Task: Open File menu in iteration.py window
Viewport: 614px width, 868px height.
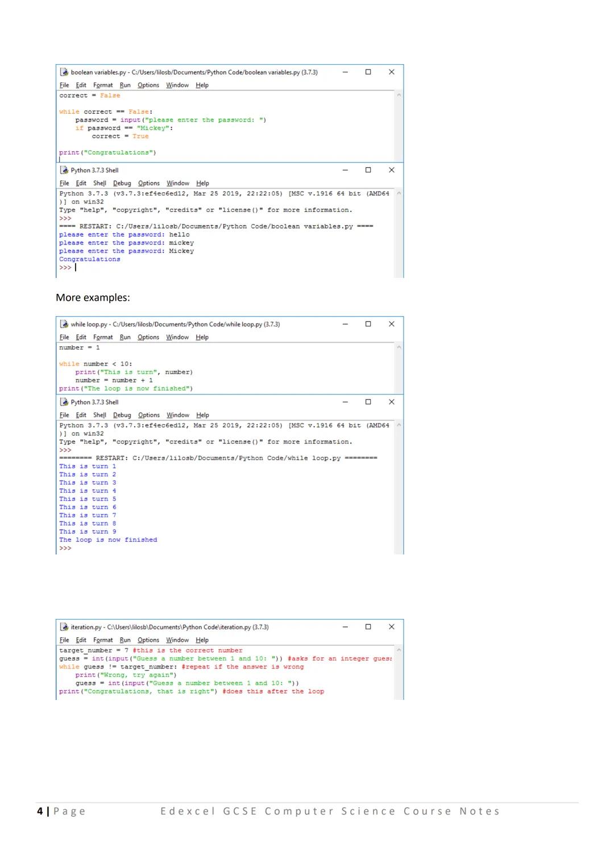Action: (64, 640)
